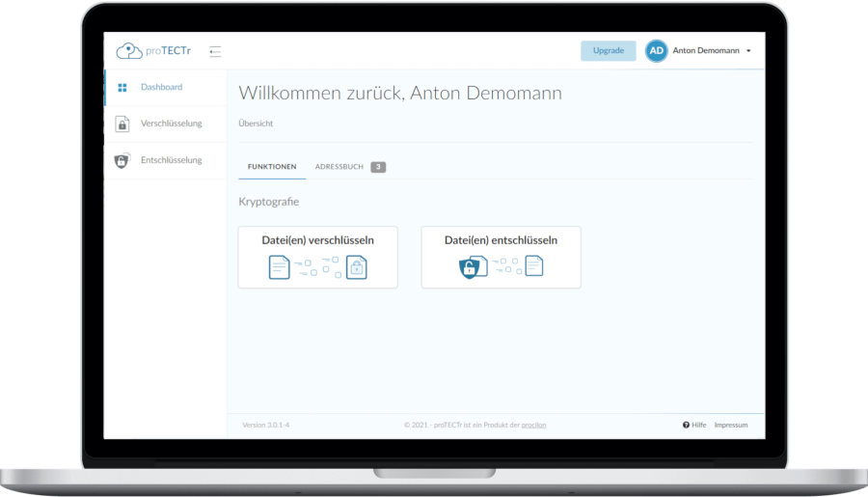Switch to the Funktionen tab

(x=272, y=167)
